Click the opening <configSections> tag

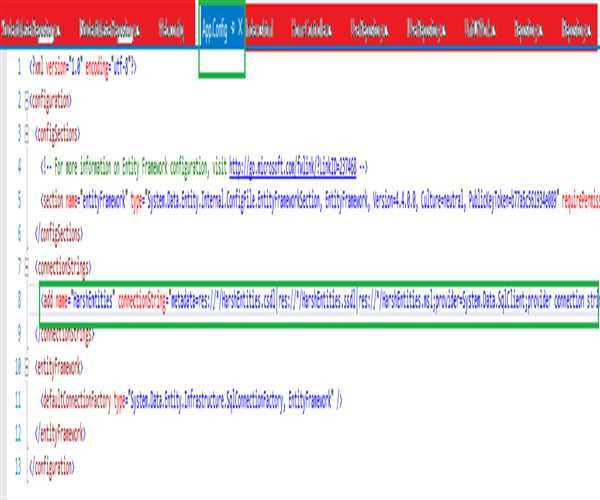(x=57, y=134)
